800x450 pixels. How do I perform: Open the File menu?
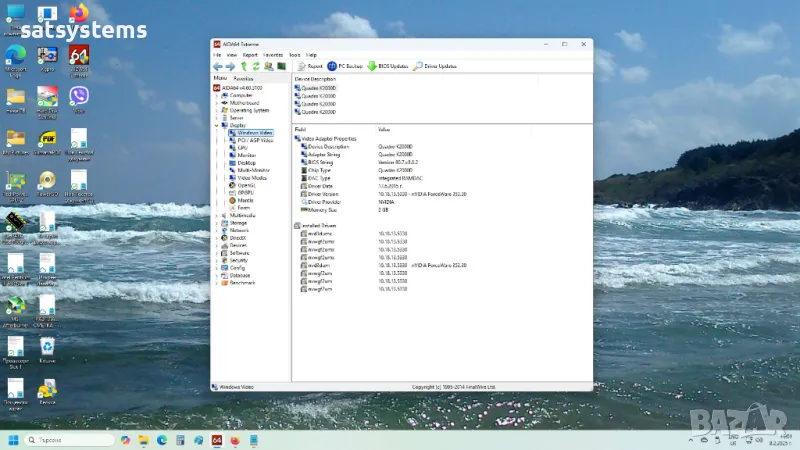click(x=217, y=54)
